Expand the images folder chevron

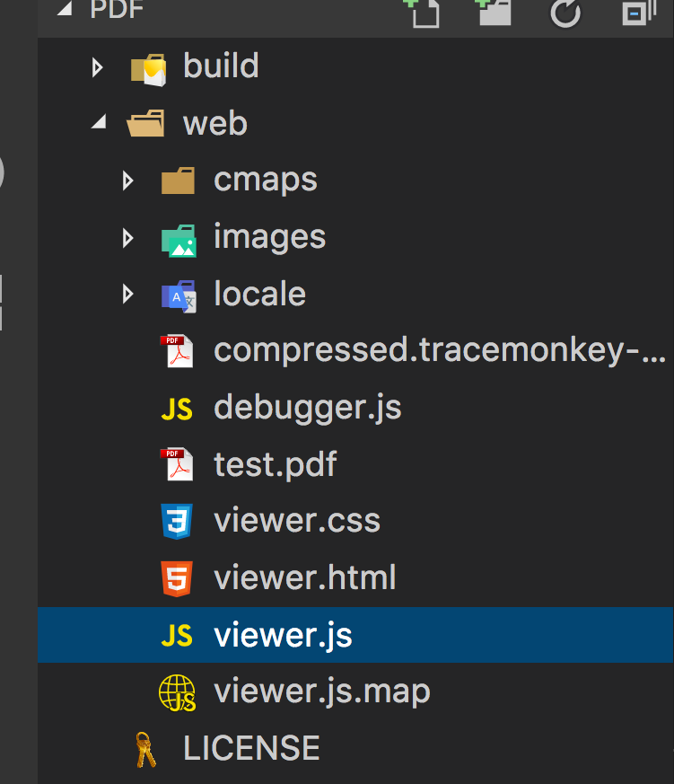[128, 238]
